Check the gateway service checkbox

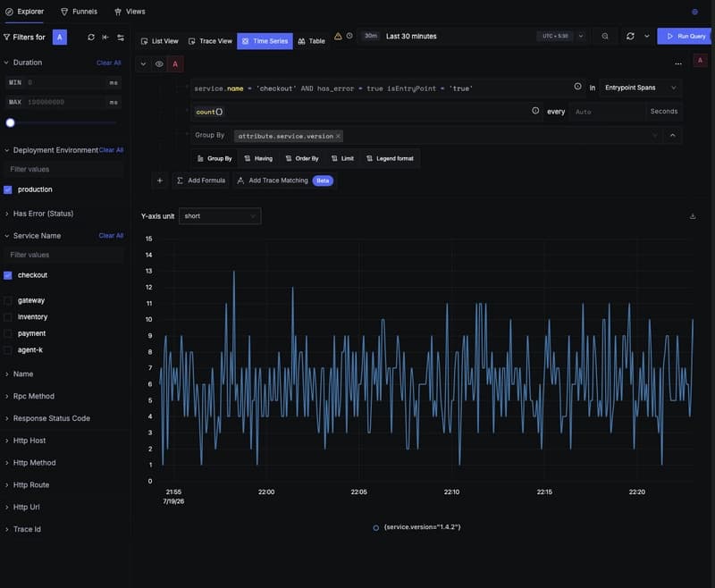tap(8, 301)
